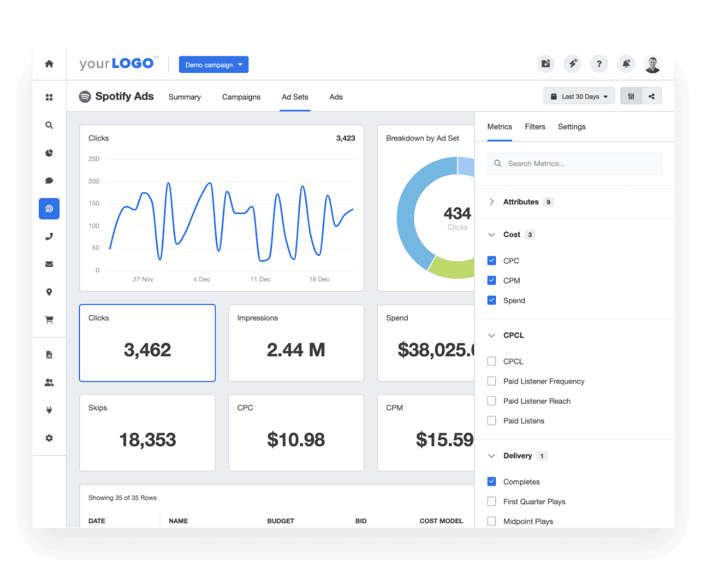Click the help question mark icon
The width and height of the screenshot is (706, 588).
[x=599, y=64]
